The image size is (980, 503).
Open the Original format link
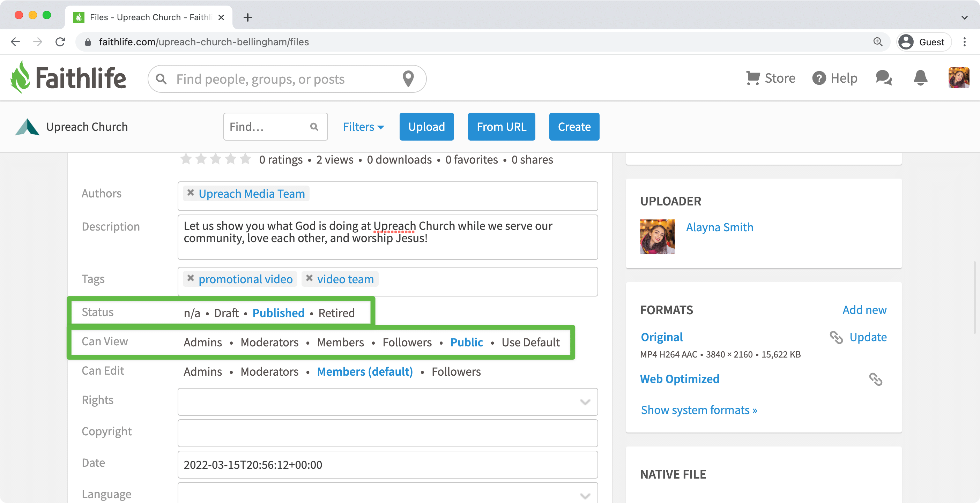tap(662, 337)
